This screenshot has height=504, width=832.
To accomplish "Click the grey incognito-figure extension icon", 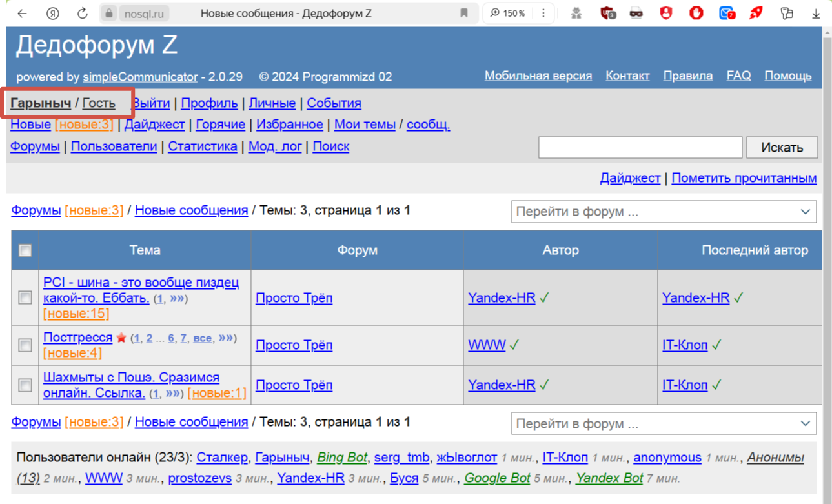I will (576, 14).
